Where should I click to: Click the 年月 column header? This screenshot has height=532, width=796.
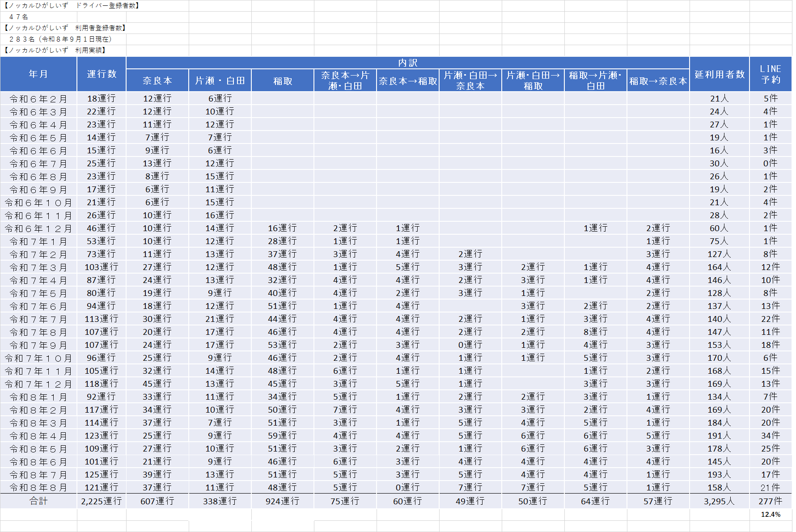click(38, 74)
